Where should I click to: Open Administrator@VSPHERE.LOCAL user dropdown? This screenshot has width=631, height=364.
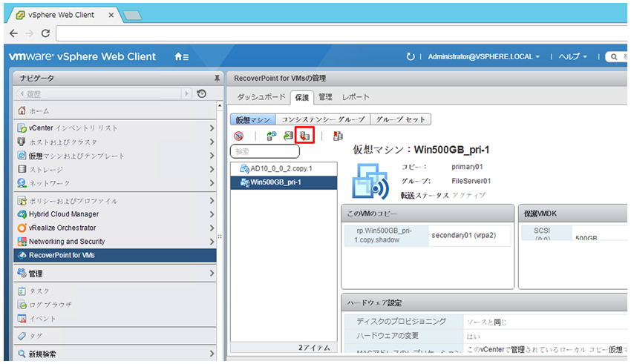(x=483, y=56)
